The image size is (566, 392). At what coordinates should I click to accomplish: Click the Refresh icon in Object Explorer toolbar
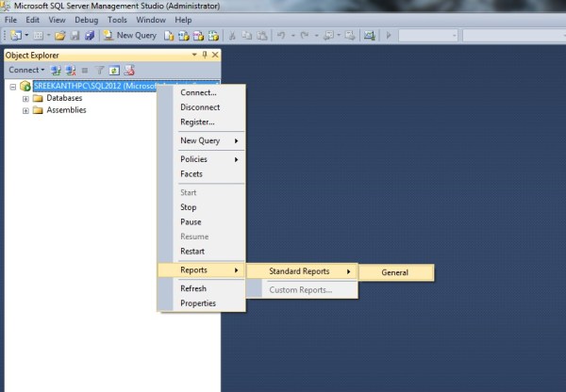(114, 70)
